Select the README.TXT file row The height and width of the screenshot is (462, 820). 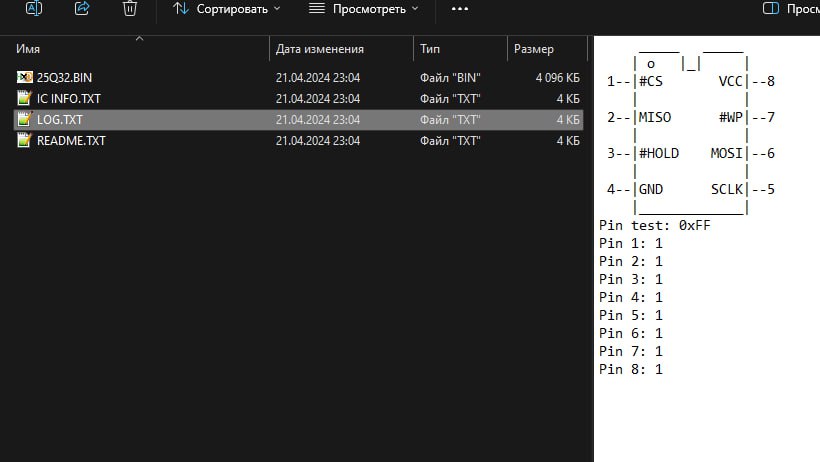pyautogui.click(x=298, y=140)
